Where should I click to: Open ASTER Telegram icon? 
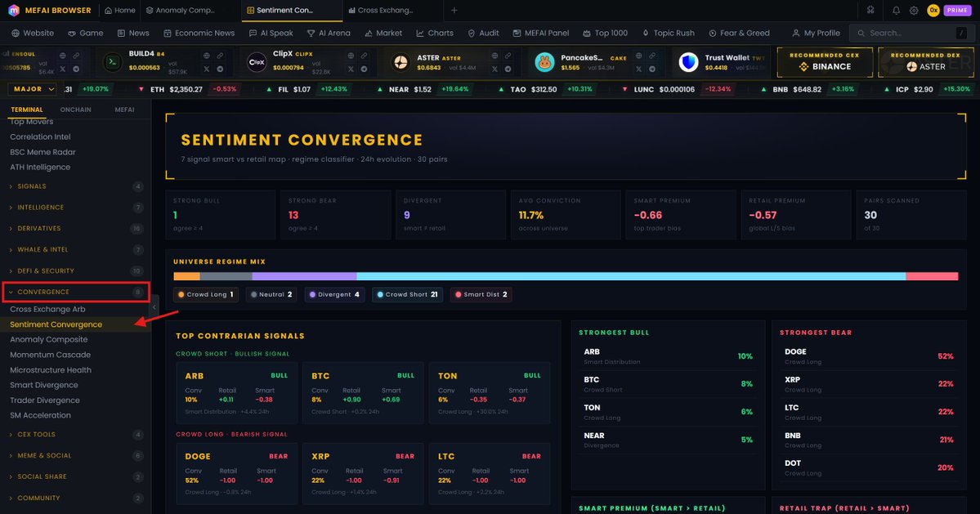pos(508,69)
